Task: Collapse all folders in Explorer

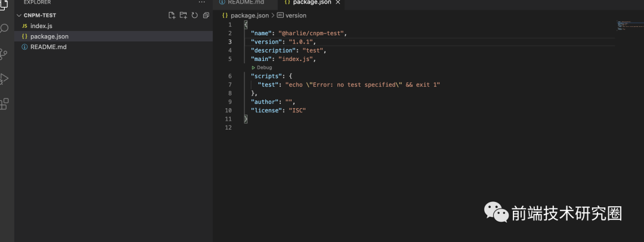Action: 206,15
